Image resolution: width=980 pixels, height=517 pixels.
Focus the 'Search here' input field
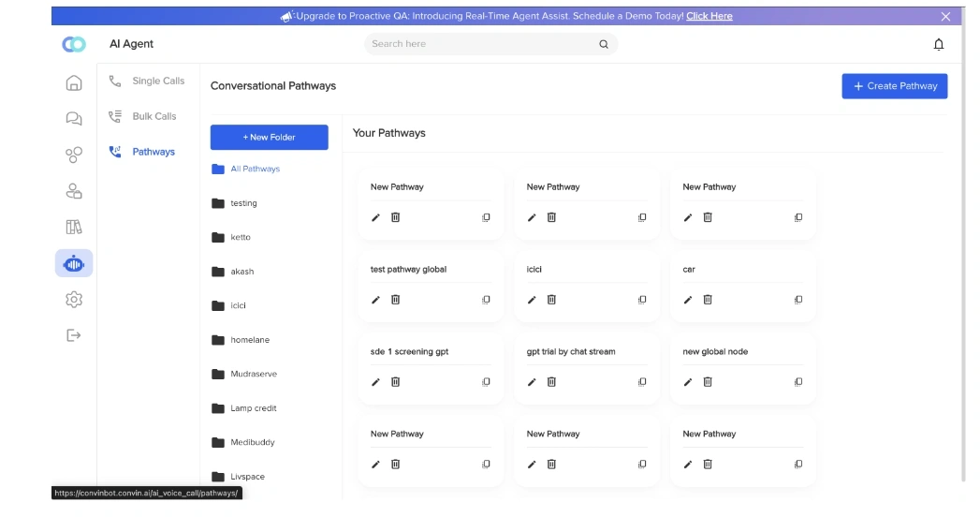tap(481, 44)
